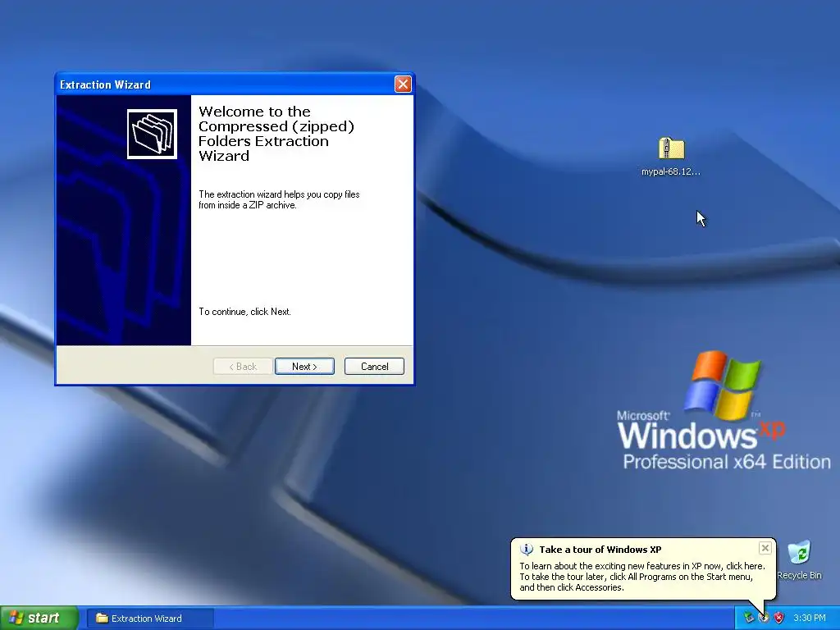Click the Extraction Wizard taskbar button
Viewport: 840px width, 630px height.
click(151, 619)
